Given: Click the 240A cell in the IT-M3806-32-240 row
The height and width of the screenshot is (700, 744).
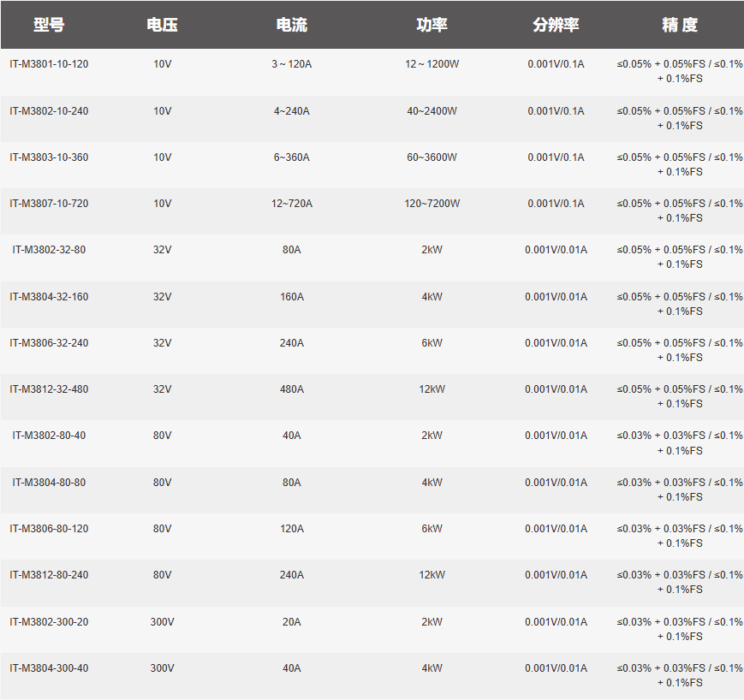Looking at the screenshot, I should pos(292,343).
